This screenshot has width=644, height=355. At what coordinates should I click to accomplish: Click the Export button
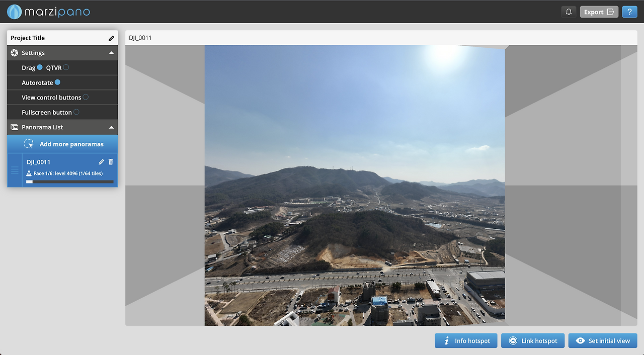pyautogui.click(x=599, y=11)
